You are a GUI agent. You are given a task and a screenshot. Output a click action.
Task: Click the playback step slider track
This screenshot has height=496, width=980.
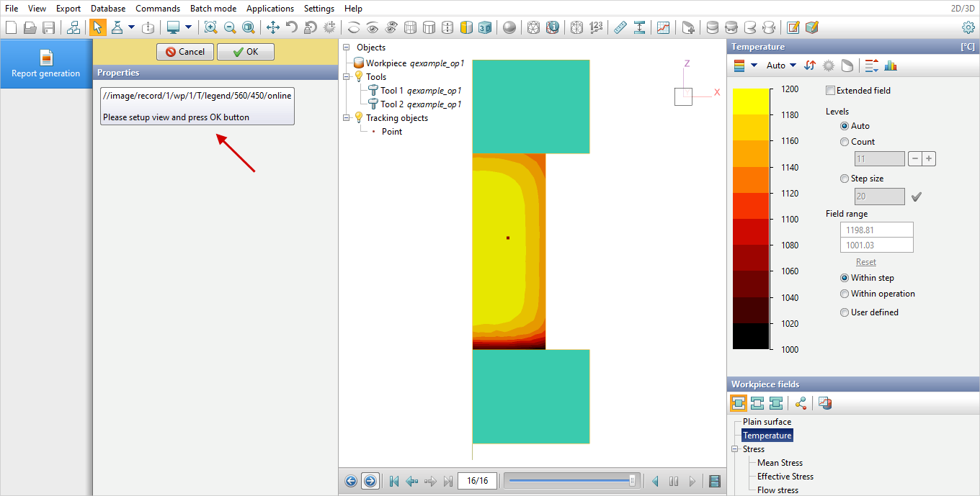(x=569, y=481)
